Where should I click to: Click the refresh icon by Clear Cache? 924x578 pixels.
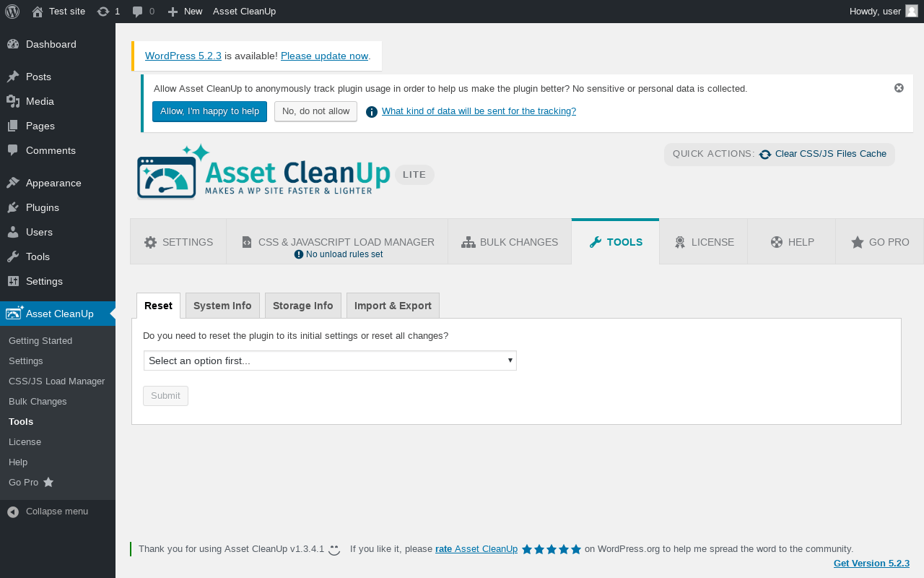click(x=765, y=155)
